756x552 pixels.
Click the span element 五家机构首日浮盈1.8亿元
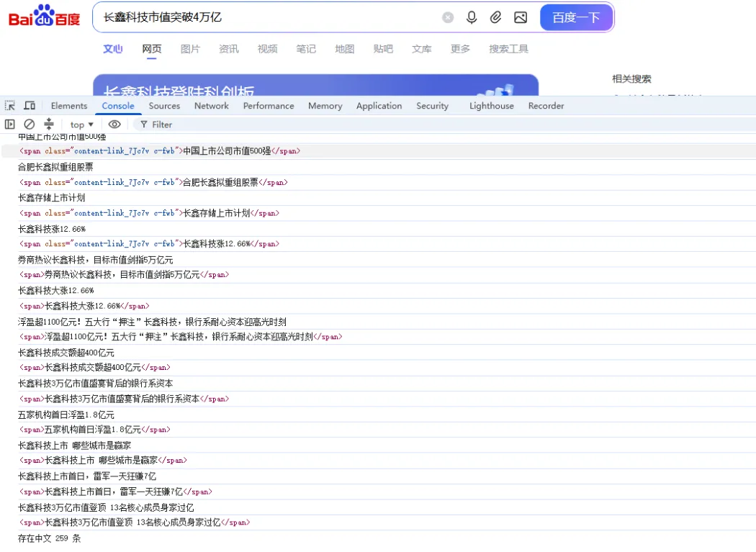pos(94,430)
